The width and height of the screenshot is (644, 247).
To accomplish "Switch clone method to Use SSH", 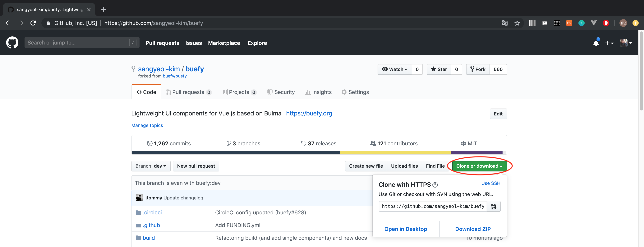I will [490, 183].
